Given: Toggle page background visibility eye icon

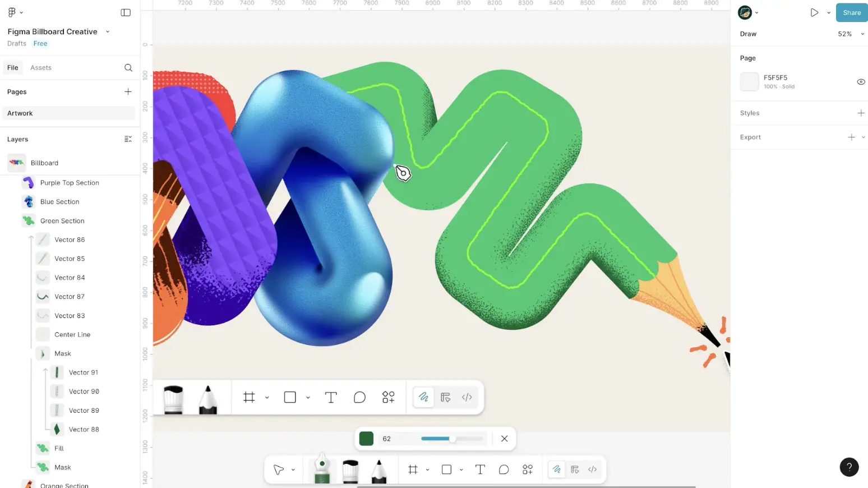Looking at the screenshot, I should (x=861, y=82).
